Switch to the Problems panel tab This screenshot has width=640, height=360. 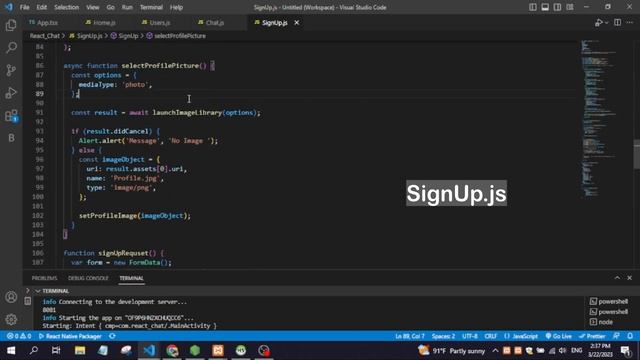click(44, 278)
